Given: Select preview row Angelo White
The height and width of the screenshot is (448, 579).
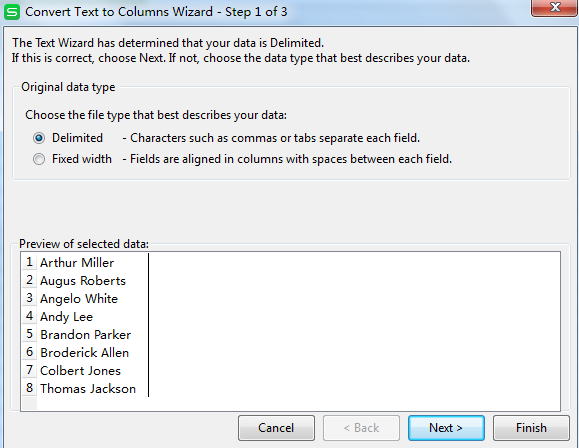Looking at the screenshot, I should (79, 299).
